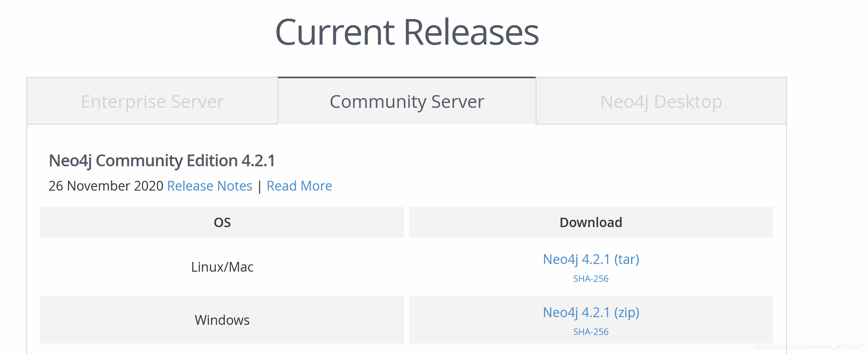Click the Neo4j Community Edition 4.2.1 heading

click(x=162, y=161)
